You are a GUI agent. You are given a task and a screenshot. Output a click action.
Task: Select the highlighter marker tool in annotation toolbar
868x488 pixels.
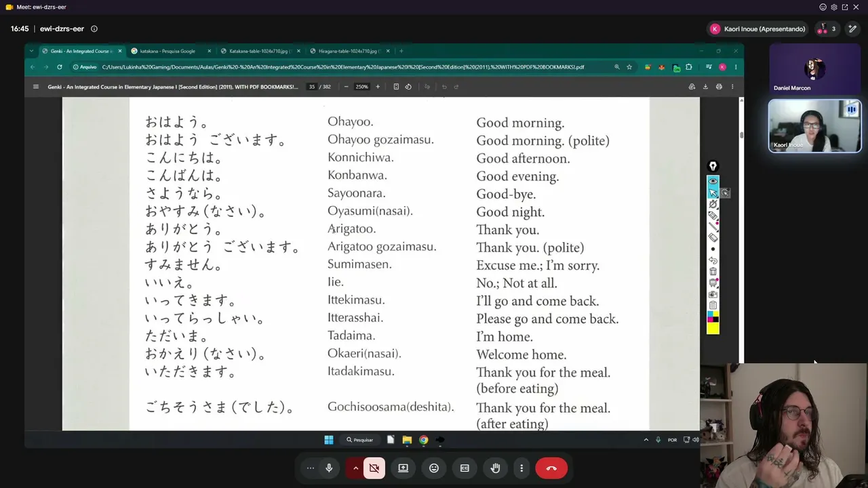(713, 216)
